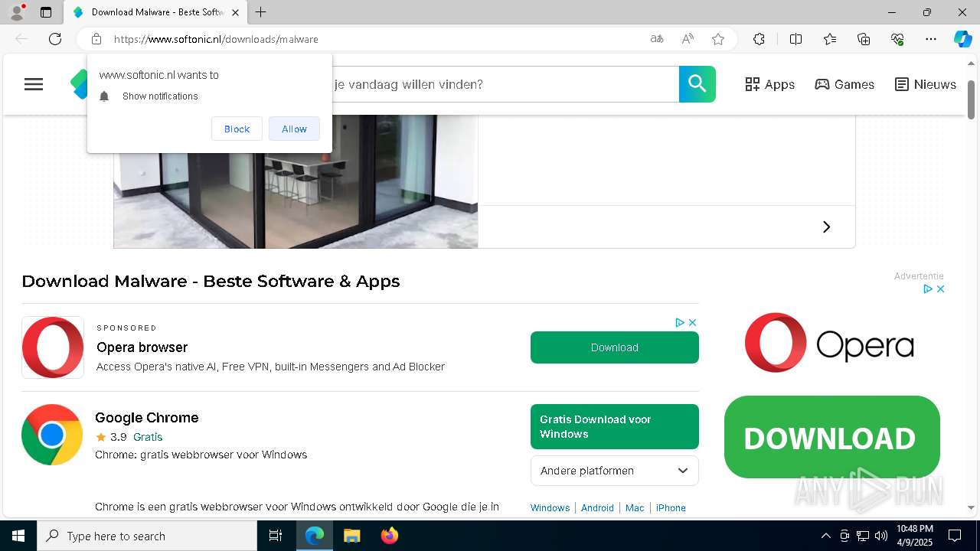Block notifications from softonic.nl
The width and height of the screenshot is (980, 551).
click(x=237, y=129)
